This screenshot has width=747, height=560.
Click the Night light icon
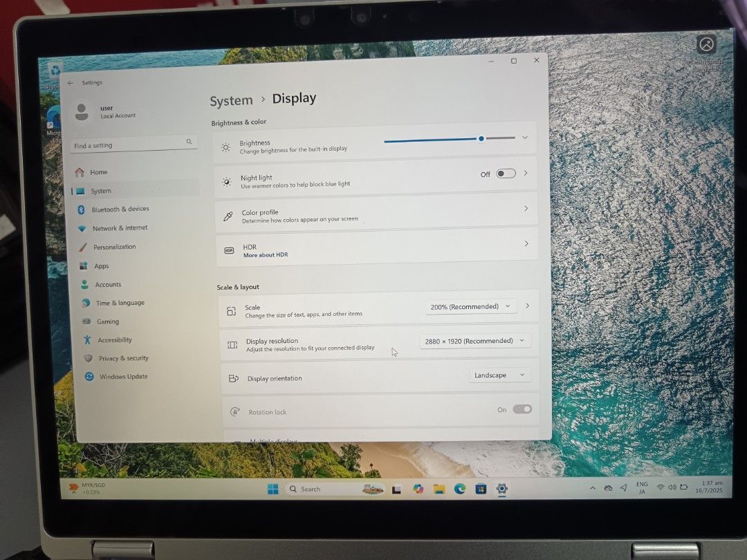(228, 182)
